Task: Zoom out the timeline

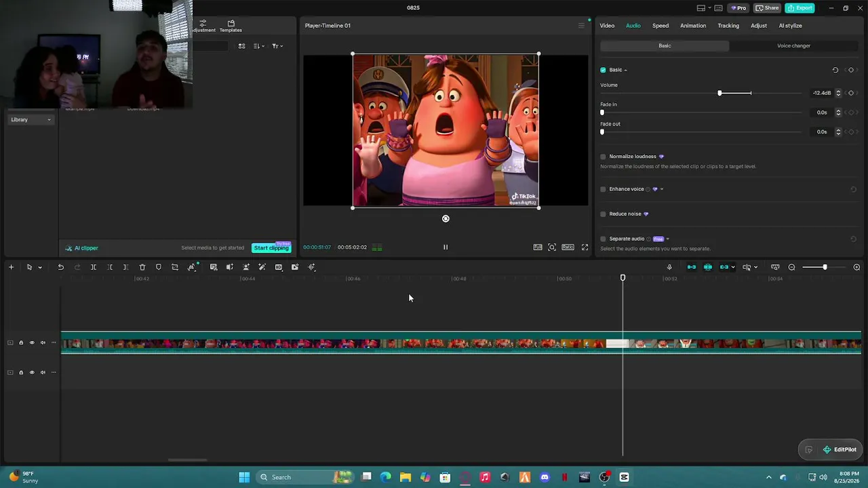Action: pyautogui.click(x=791, y=267)
